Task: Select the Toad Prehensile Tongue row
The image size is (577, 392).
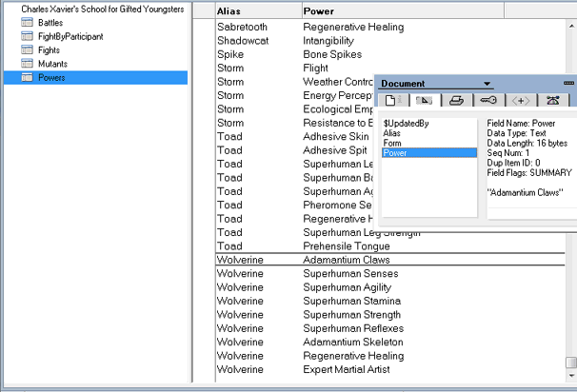Action: coord(390,246)
